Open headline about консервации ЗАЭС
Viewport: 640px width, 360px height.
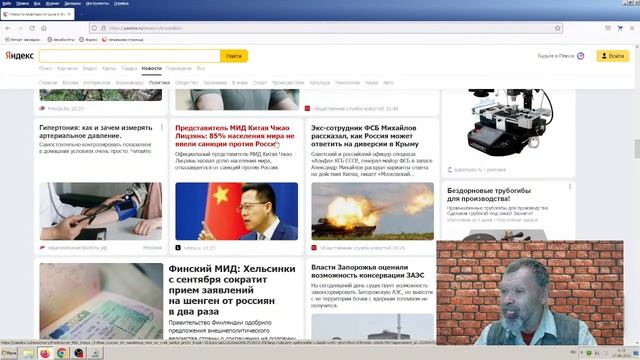367,271
